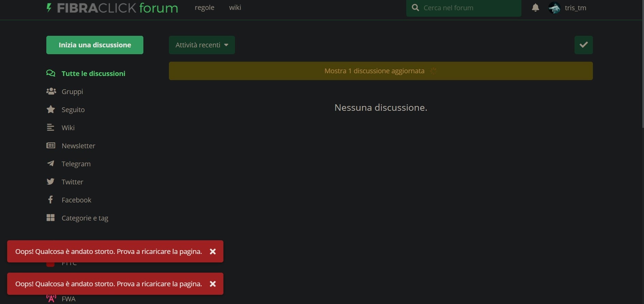
Task: Select Tutte le discussioni in sidebar
Action: click(93, 74)
